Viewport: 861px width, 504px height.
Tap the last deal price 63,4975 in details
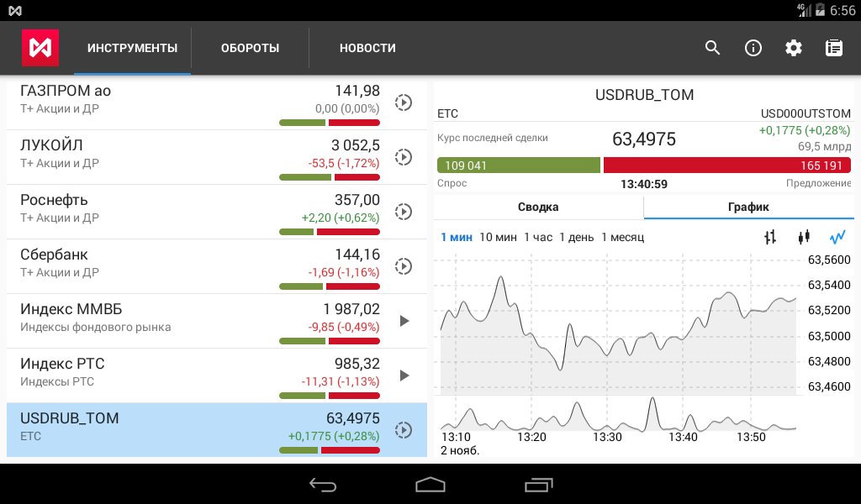click(643, 139)
